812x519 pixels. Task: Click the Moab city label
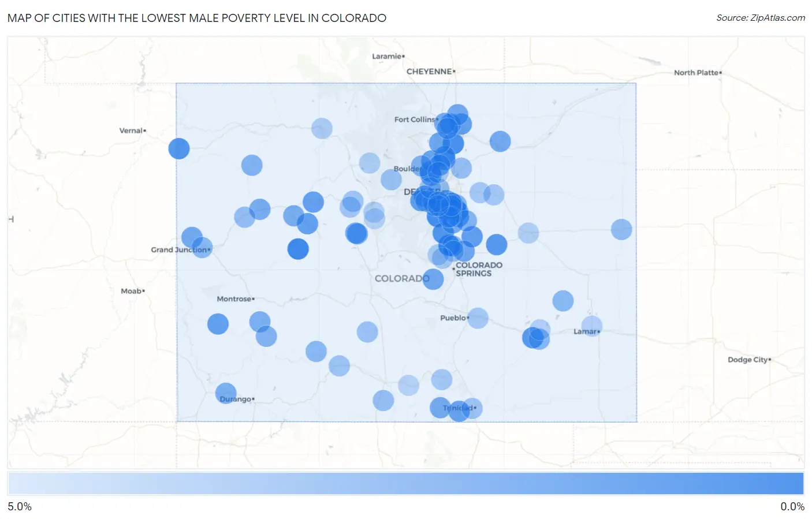pos(131,291)
